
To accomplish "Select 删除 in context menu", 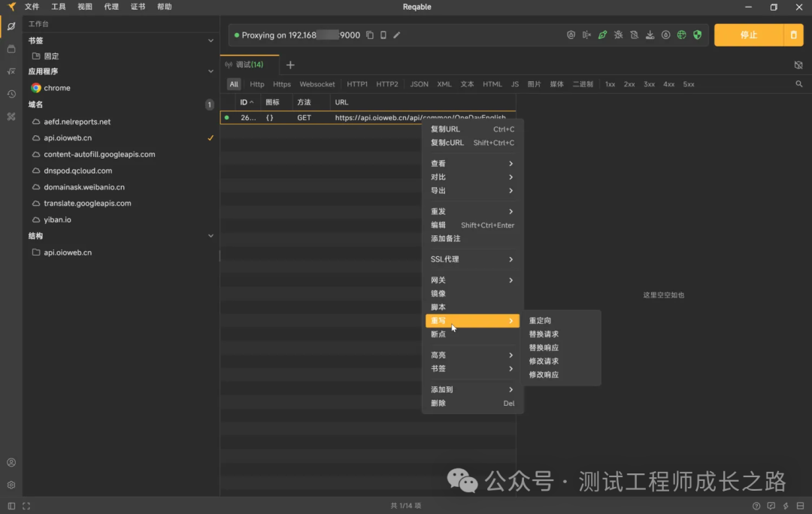I will tap(472, 404).
